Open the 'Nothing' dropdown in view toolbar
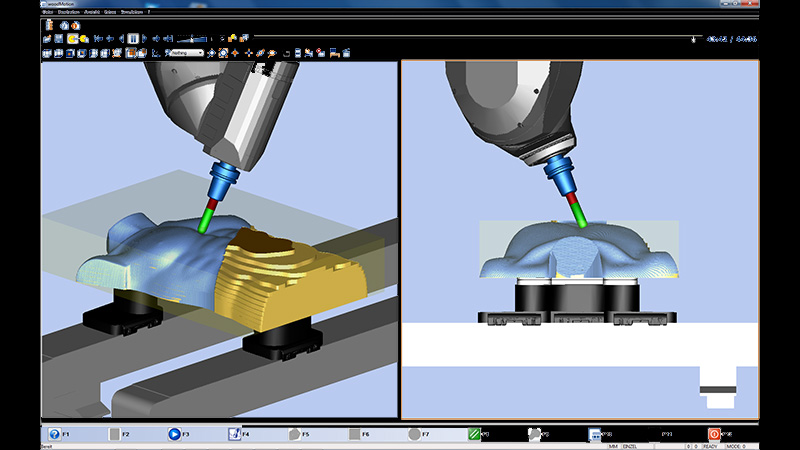Image resolution: width=800 pixels, height=450 pixels. click(x=186, y=53)
